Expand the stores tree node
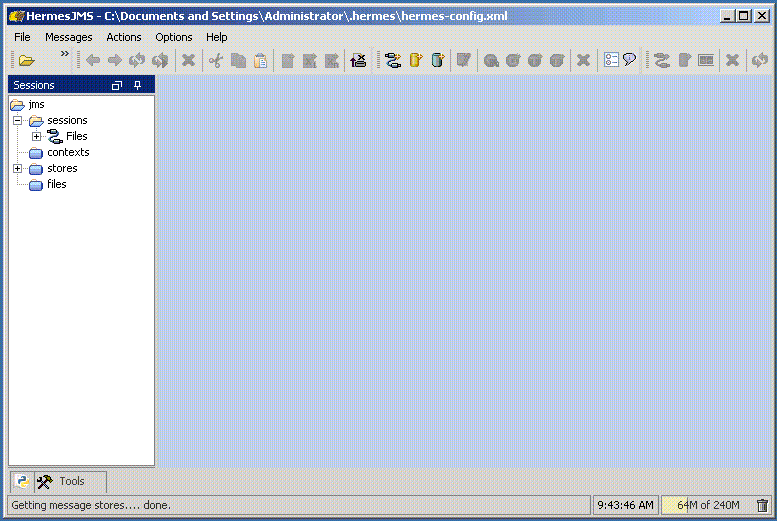The width and height of the screenshot is (777, 521). pyautogui.click(x=17, y=168)
